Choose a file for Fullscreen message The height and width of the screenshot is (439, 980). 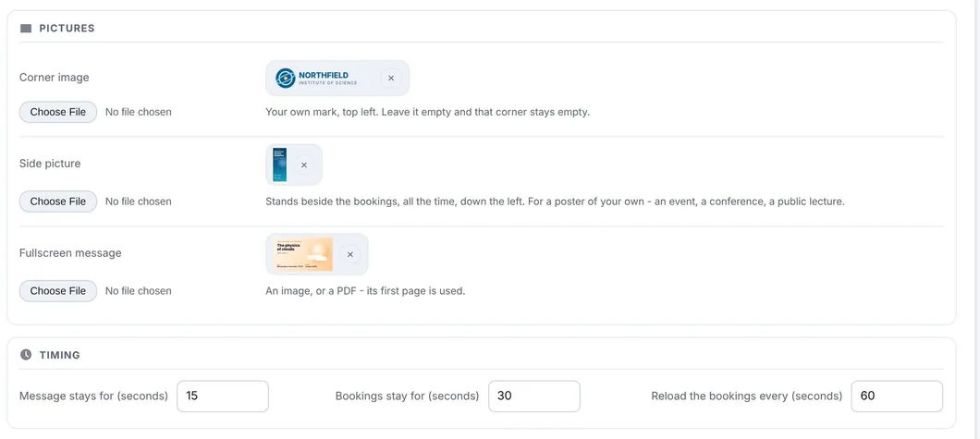coord(58,290)
